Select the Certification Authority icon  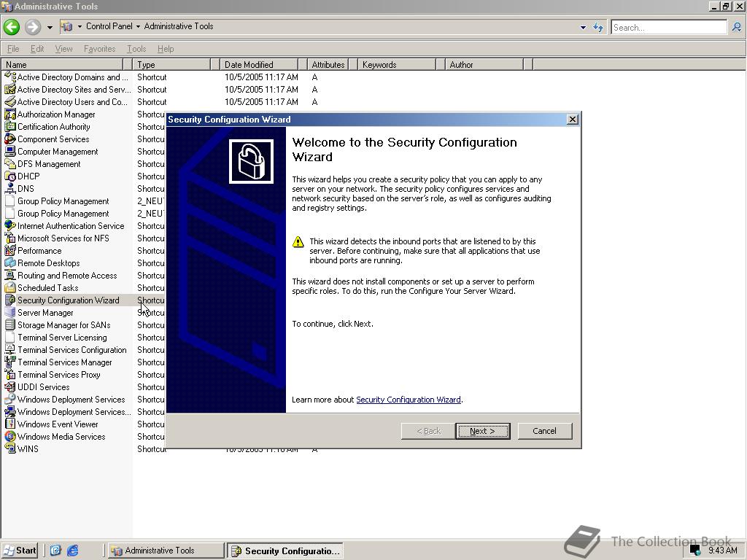point(10,126)
